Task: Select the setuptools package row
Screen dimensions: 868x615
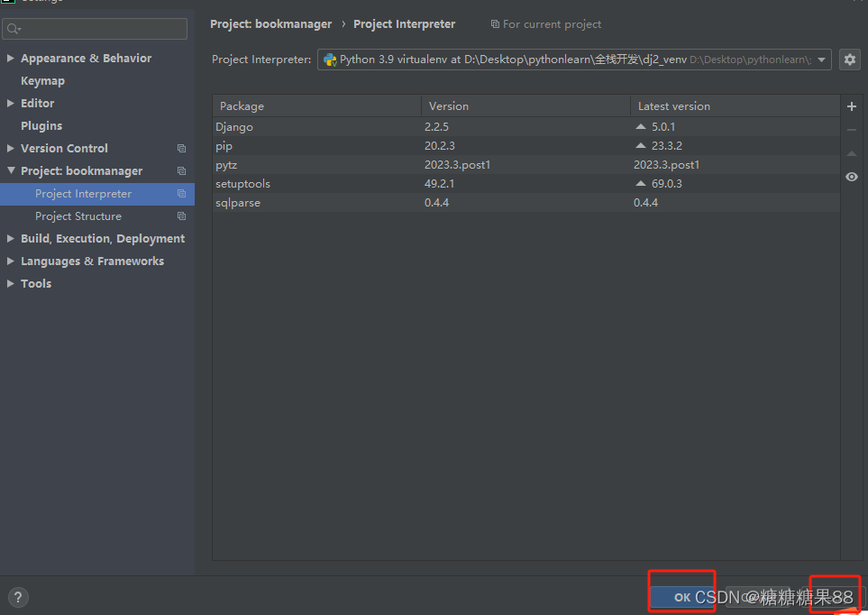Action: click(525, 183)
